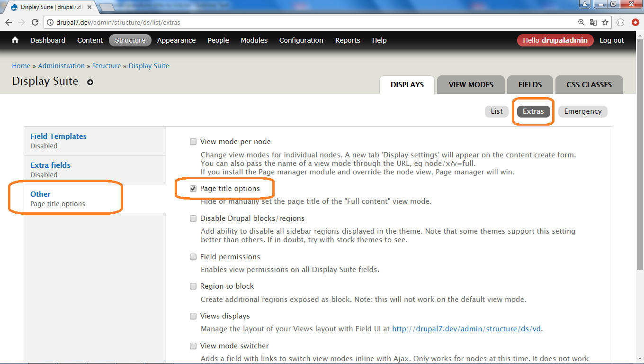The image size is (644, 364).
Task: Click the zoom magnifier icon in address bar
Action: click(x=581, y=22)
